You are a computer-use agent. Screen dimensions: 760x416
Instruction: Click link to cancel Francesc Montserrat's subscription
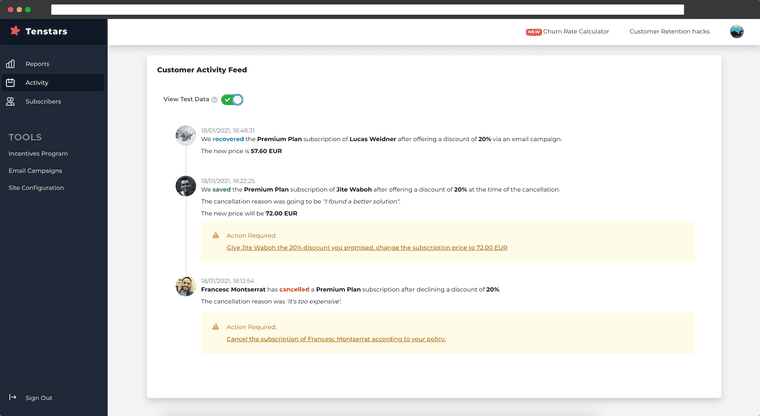click(x=336, y=339)
